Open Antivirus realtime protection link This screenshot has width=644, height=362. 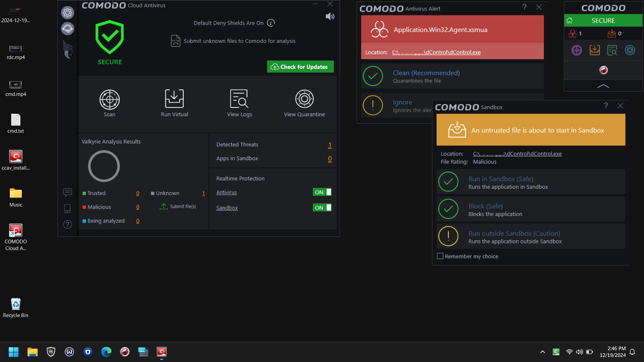(x=227, y=192)
